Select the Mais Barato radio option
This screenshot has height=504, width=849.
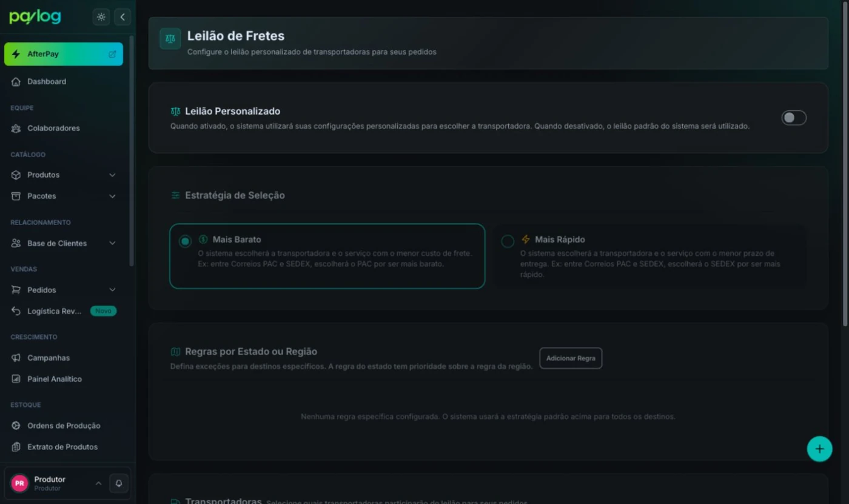pos(185,241)
